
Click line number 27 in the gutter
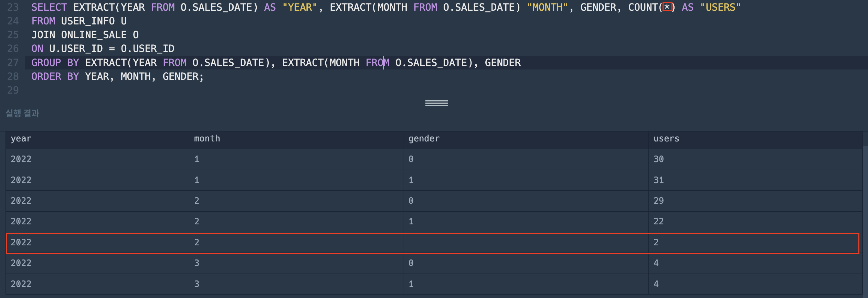point(13,63)
